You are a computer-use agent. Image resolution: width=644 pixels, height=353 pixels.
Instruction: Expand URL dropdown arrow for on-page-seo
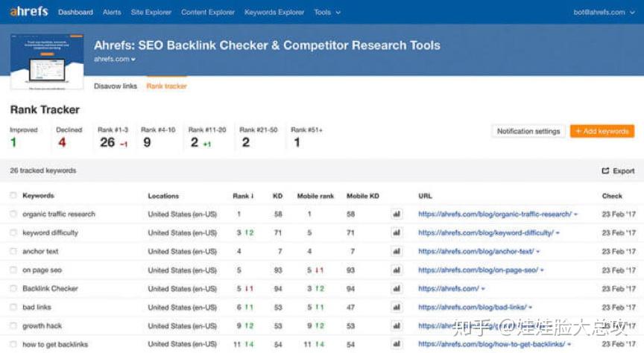[x=542, y=270]
